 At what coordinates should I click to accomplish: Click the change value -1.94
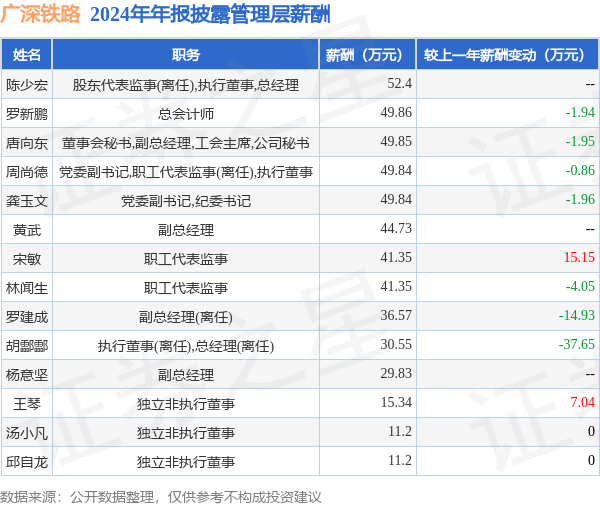point(580,113)
